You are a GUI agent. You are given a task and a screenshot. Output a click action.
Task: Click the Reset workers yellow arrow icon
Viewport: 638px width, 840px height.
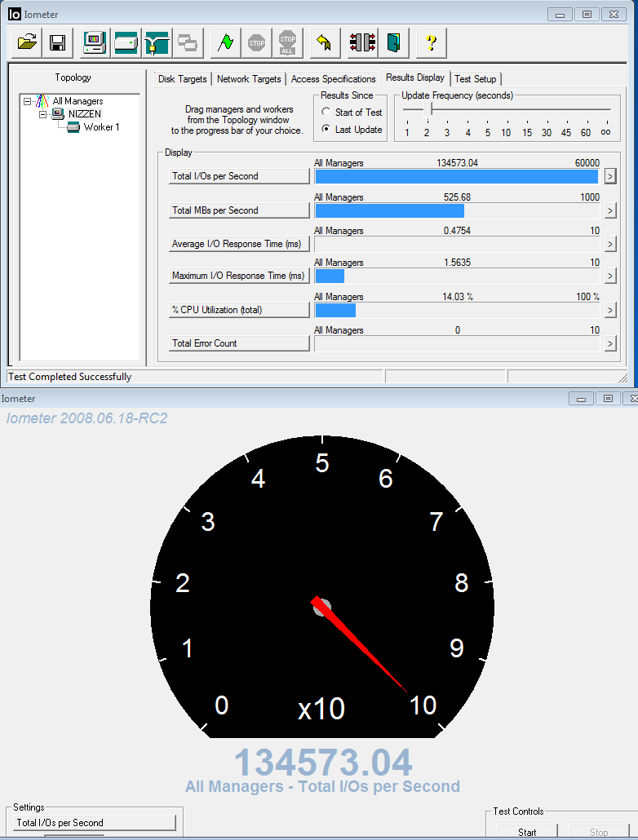point(325,42)
